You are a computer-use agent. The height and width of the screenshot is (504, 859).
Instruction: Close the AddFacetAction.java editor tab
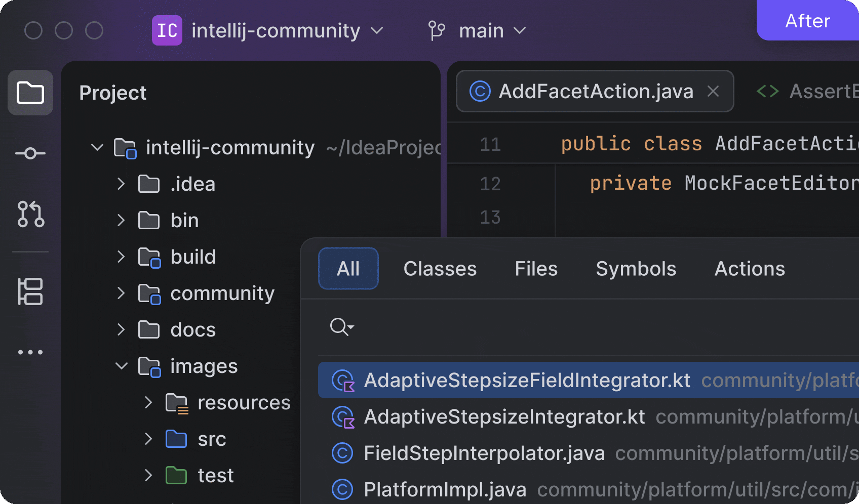pos(713,92)
